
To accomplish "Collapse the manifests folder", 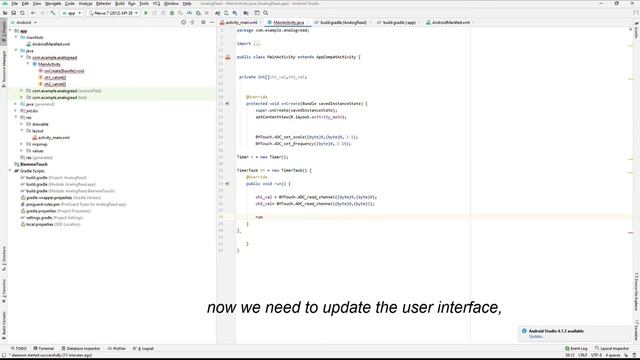I will tap(16, 37).
